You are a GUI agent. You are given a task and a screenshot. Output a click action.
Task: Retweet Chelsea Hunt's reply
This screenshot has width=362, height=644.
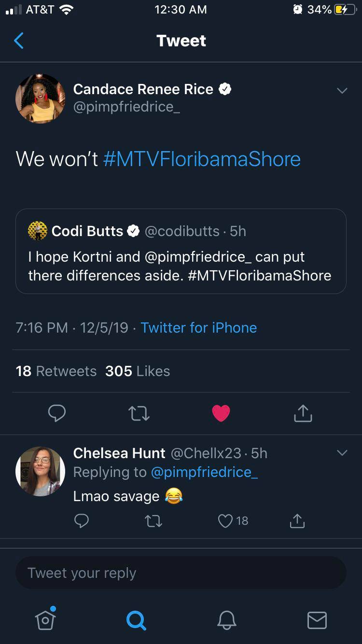click(x=153, y=521)
